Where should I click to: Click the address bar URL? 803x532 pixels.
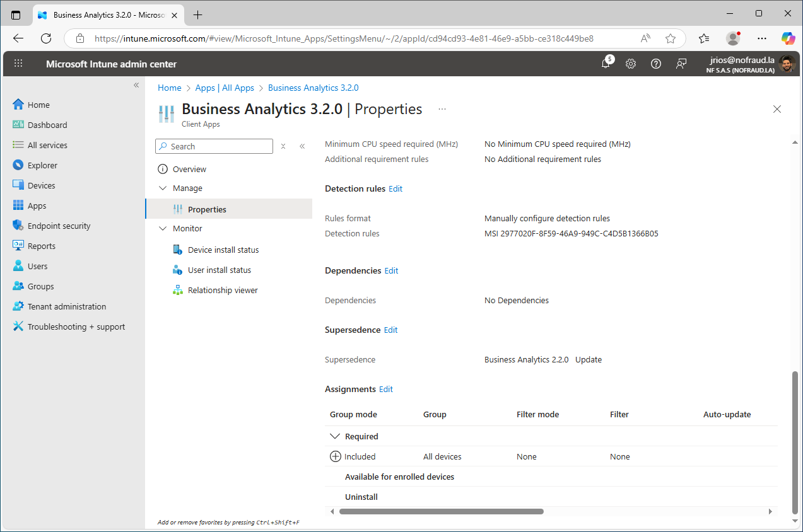[x=344, y=38]
